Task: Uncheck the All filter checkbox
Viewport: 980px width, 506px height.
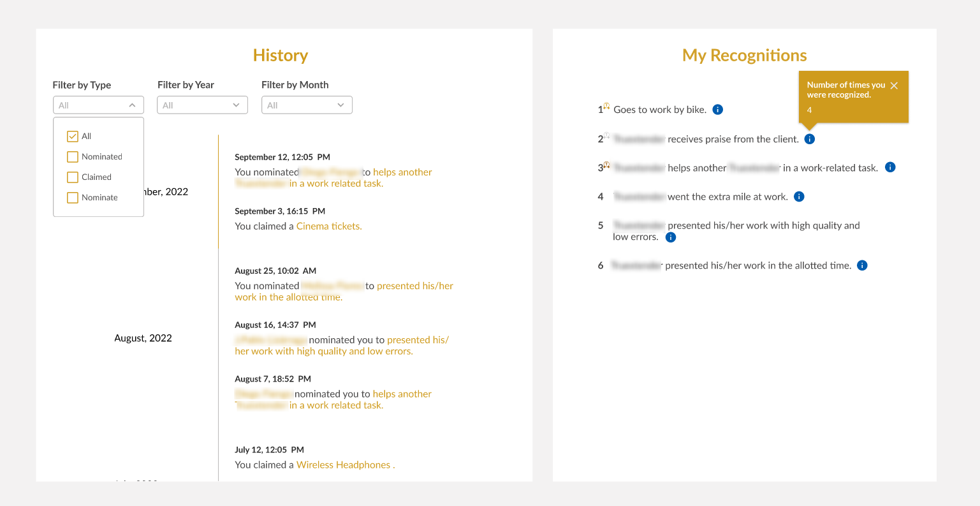Action: coord(73,137)
